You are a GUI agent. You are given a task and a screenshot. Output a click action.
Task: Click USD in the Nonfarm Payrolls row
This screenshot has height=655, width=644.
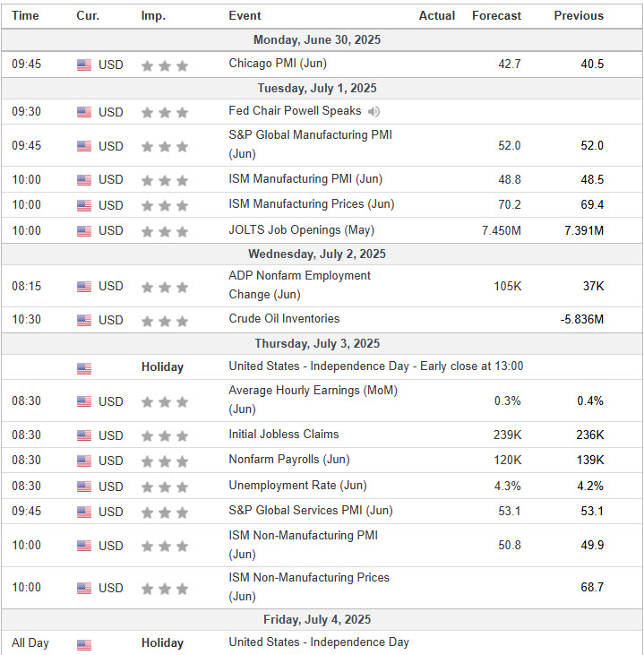(111, 461)
